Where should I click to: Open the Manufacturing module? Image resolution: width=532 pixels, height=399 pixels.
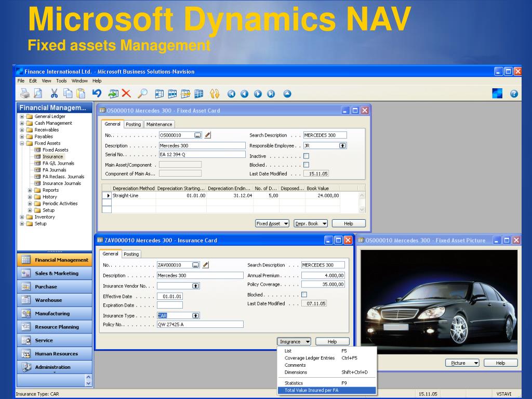[55, 313]
